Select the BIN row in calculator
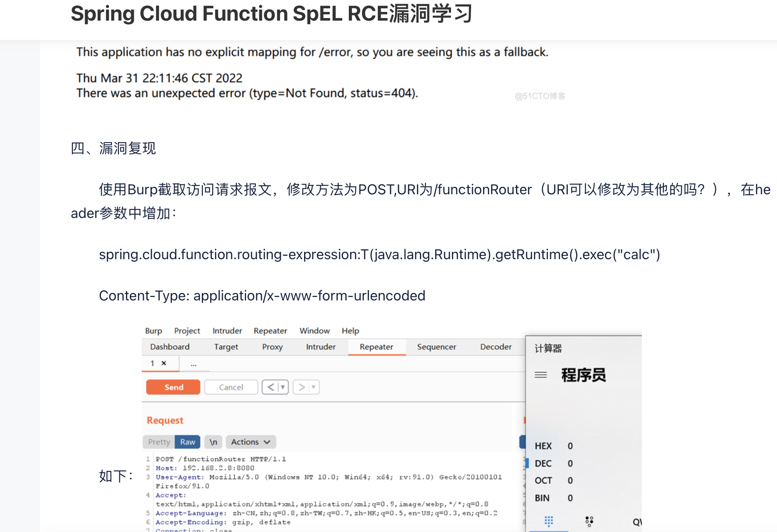777x532 pixels. pos(554,498)
